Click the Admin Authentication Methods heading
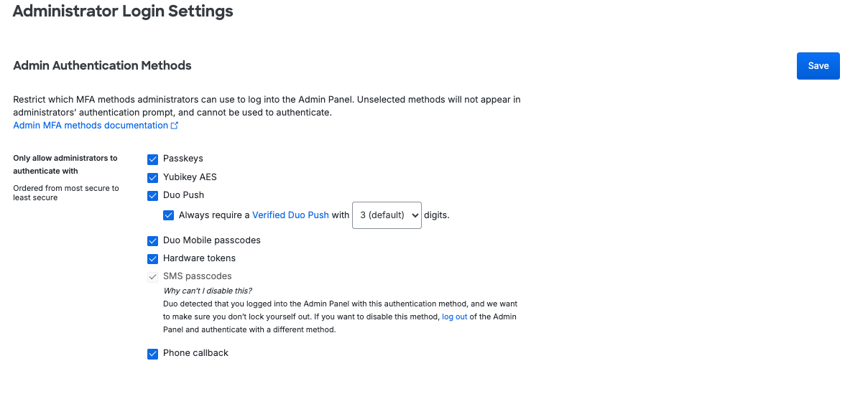 click(x=102, y=66)
